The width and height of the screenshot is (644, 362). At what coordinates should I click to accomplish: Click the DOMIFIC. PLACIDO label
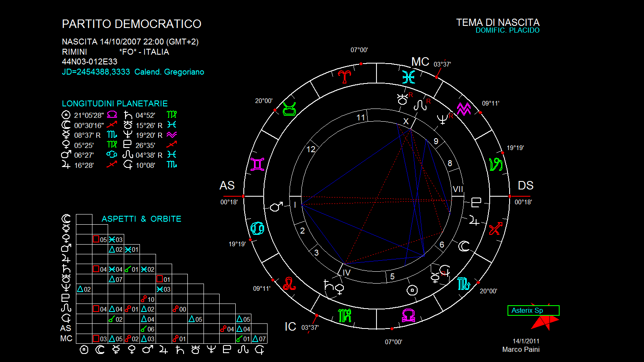(x=507, y=31)
